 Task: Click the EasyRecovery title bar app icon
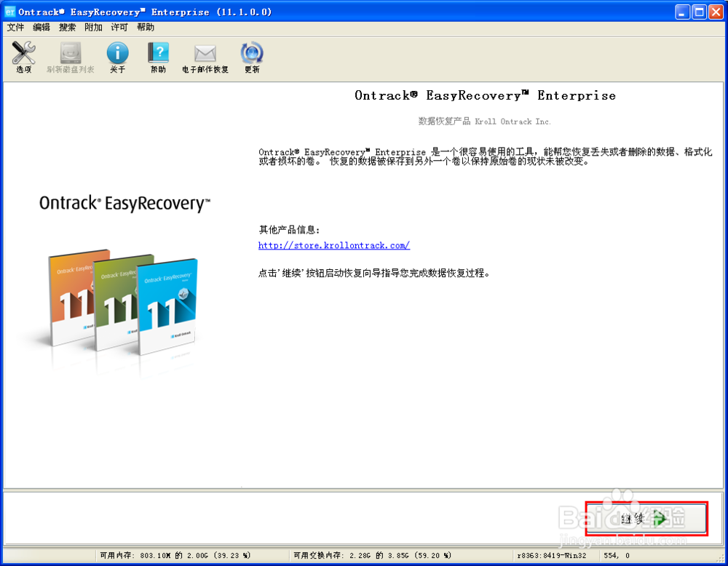[x=9, y=12]
